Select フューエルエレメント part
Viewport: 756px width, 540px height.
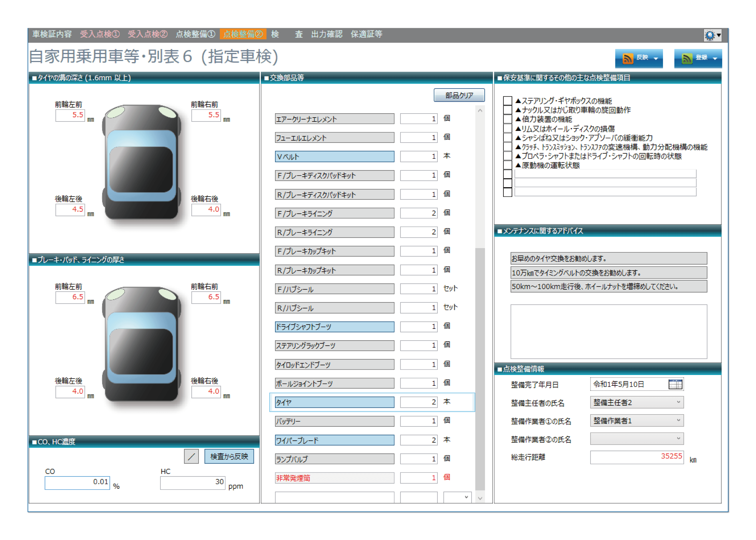334,138
